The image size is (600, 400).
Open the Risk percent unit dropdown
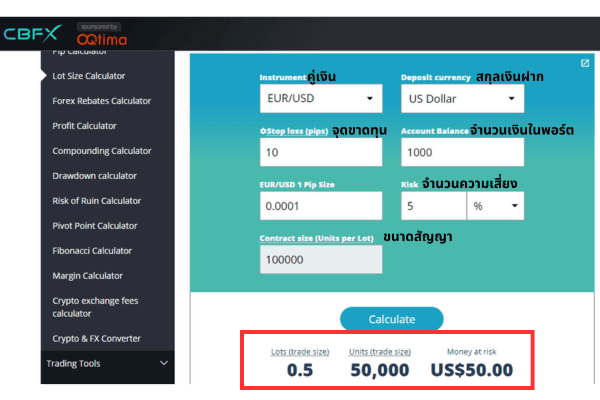tap(495, 205)
